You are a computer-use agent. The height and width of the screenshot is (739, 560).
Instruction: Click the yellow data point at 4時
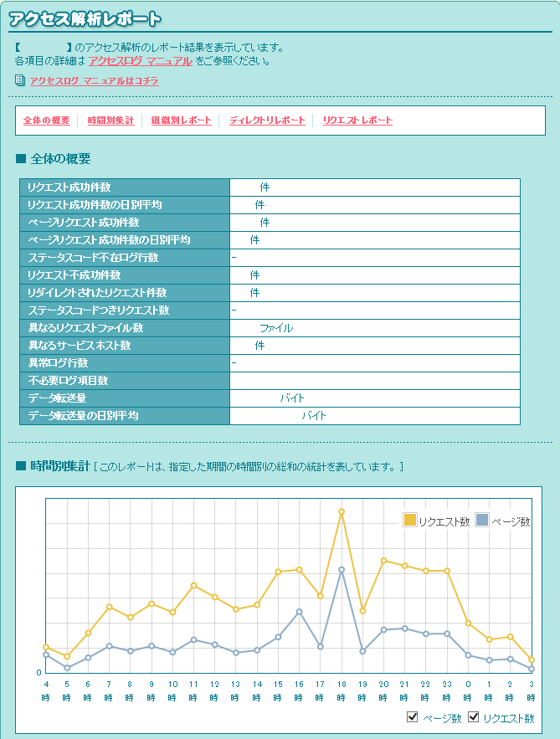point(46,647)
